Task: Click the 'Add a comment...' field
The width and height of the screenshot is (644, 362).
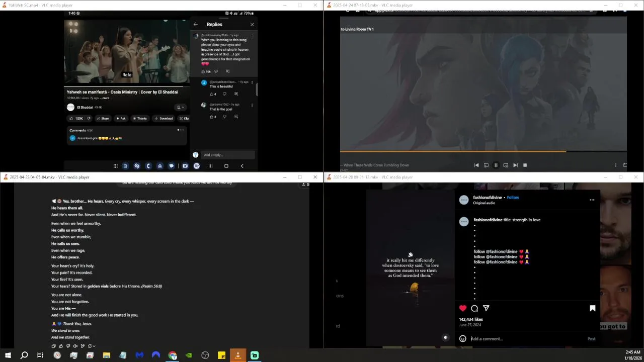Action: pyautogui.click(x=526, y=339)
